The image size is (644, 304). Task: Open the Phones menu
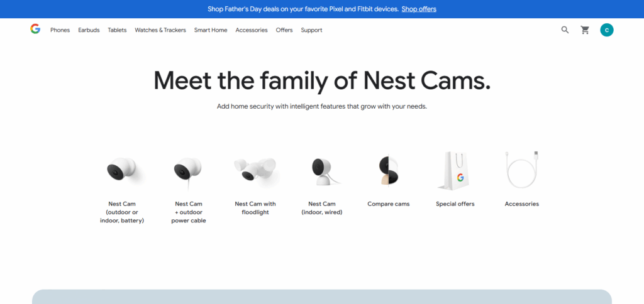60,30
